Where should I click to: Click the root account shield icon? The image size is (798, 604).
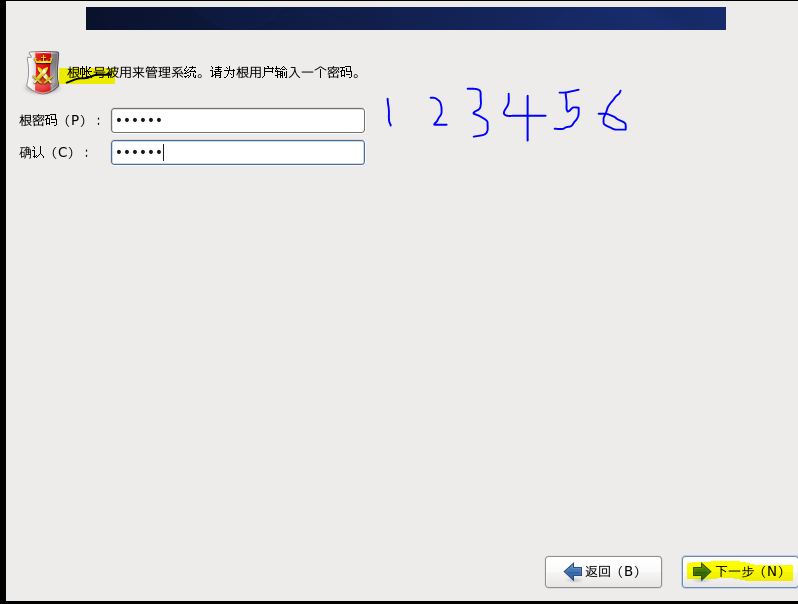coord(43,72)
